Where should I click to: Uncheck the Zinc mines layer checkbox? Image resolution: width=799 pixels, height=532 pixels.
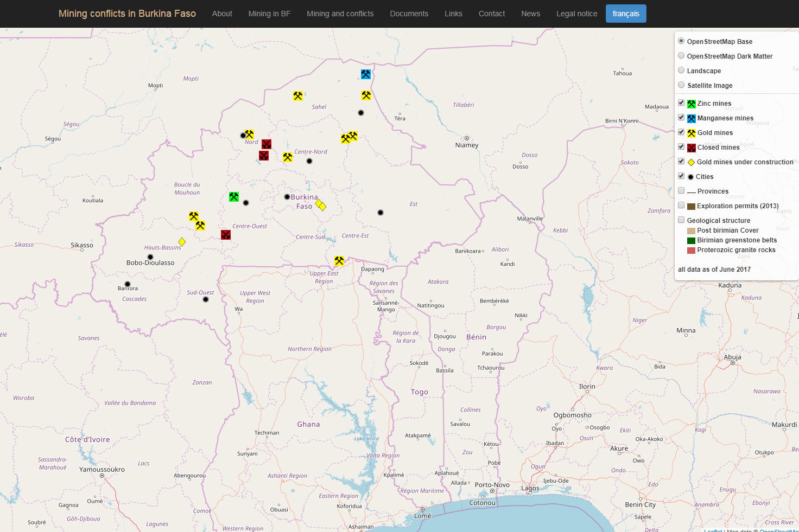[681, 103]
